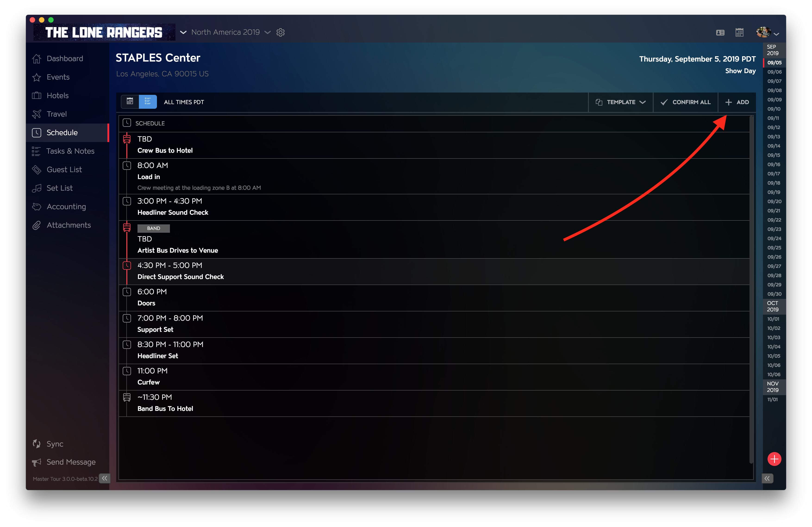
Task: Click clock icon for Doors
Action: pyautogui.click(x=127, y=292)
